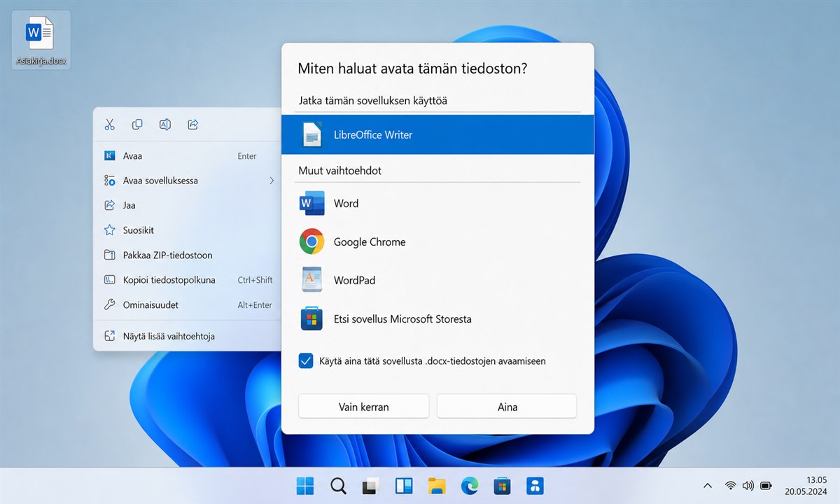Click the blue people app icon on taskbar
This screenshot has height=504, width=840.
coord(535,486)
